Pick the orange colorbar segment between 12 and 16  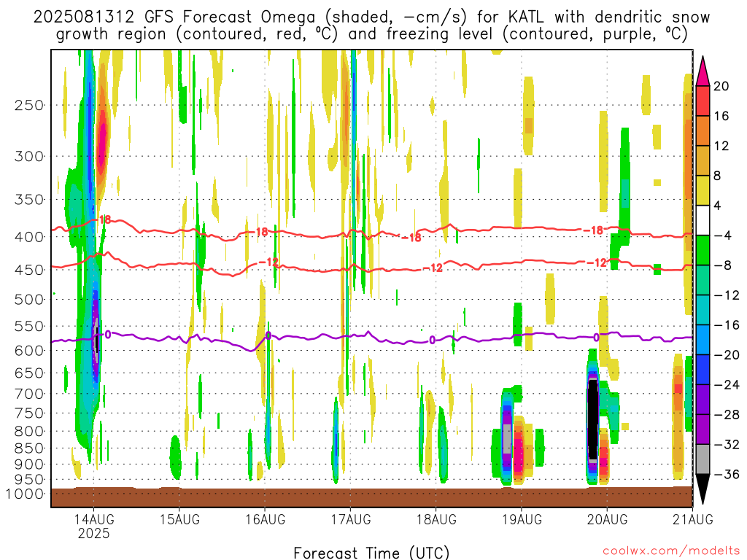[x=703, y=131]
